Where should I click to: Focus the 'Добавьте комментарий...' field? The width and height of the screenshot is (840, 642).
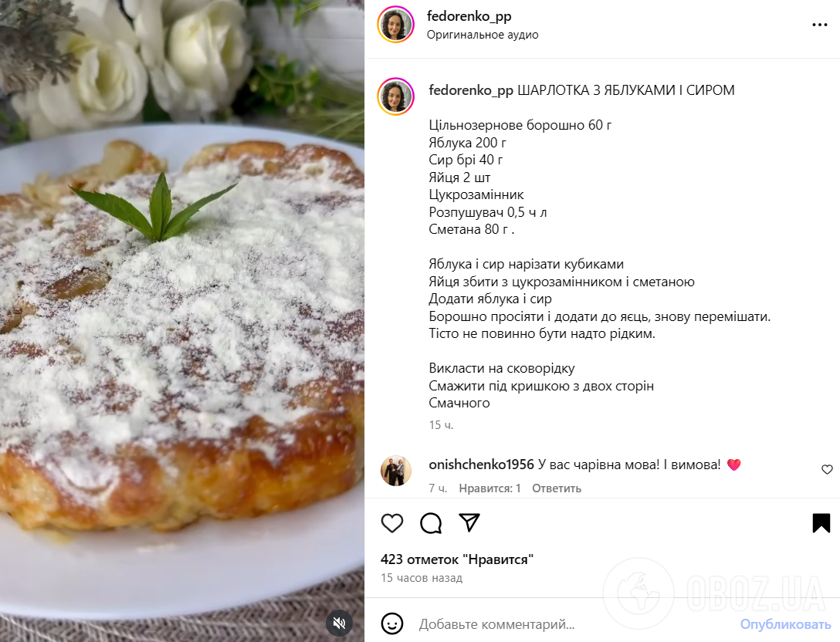(x=573, y=624)
